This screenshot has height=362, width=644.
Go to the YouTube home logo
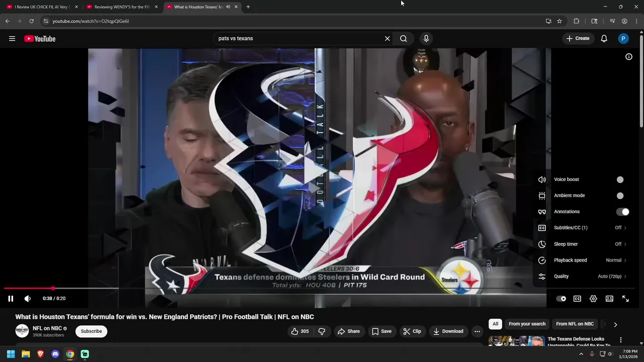[40, 39]
